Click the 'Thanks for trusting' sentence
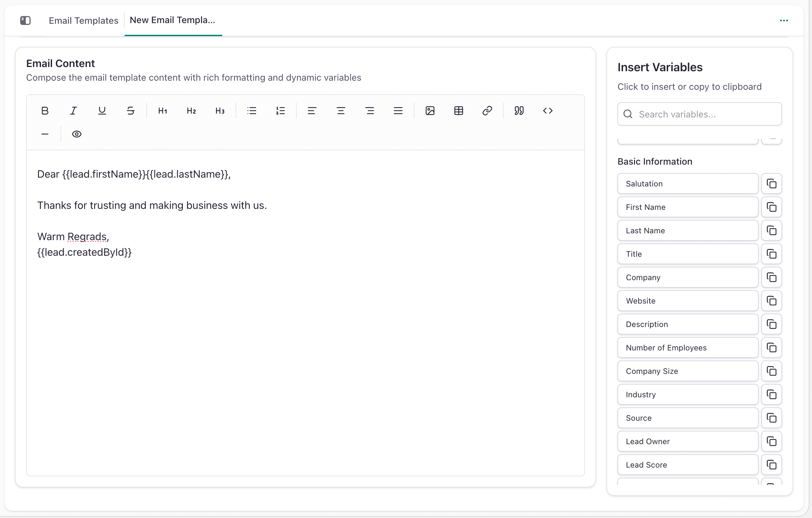The height and width of the screenshot is (518, 812). (x=152, y=205)
